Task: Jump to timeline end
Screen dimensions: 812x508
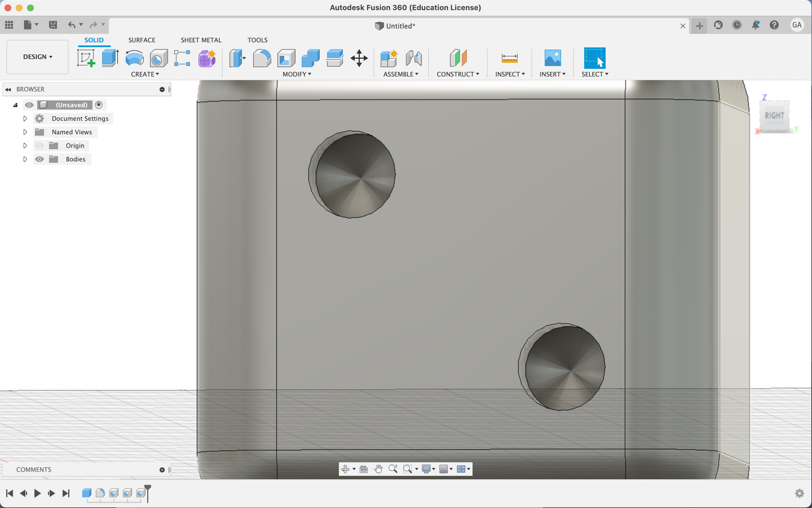Action: [66, 493]
